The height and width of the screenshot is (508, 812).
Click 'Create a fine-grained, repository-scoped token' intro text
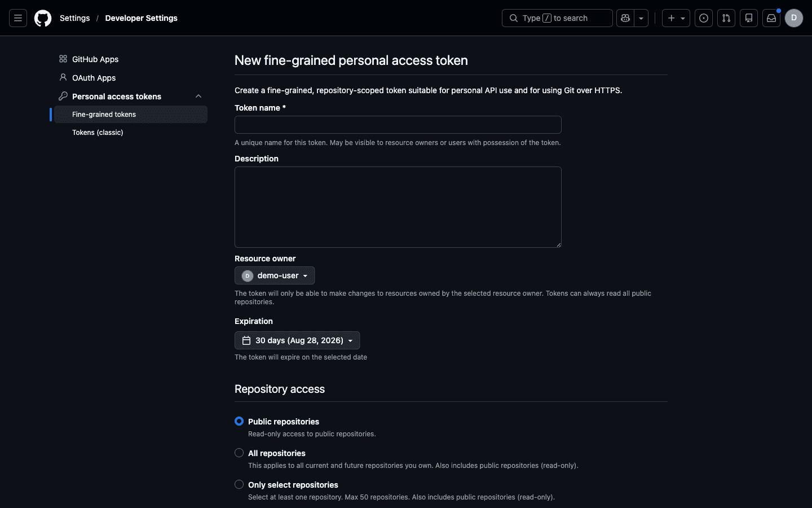pos(429,90)
